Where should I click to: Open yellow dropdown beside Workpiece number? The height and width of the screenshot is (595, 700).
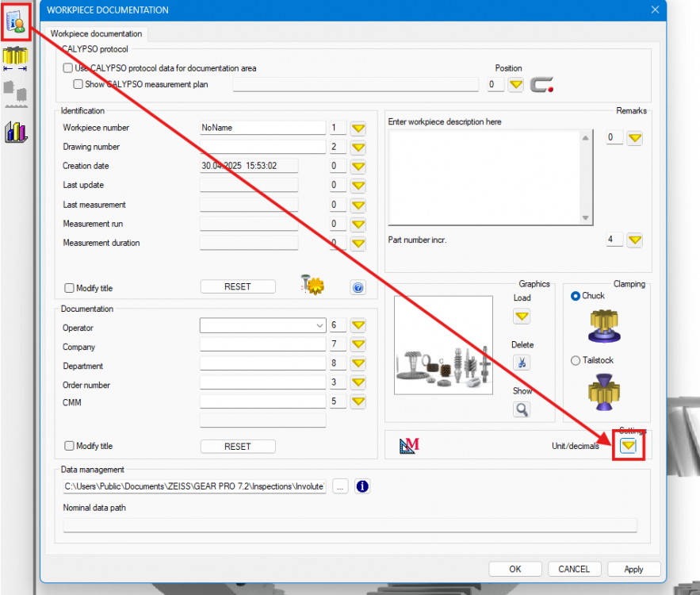click(358, 128)
